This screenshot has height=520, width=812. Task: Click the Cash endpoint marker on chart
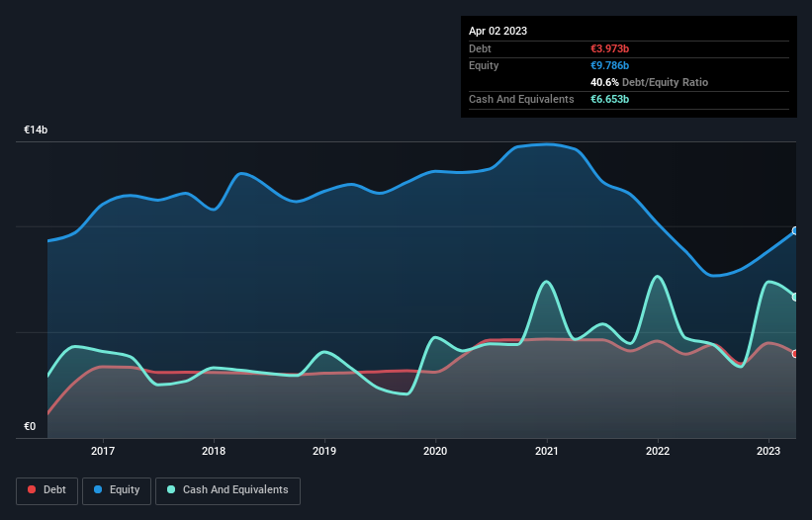[x=795, y=297]
